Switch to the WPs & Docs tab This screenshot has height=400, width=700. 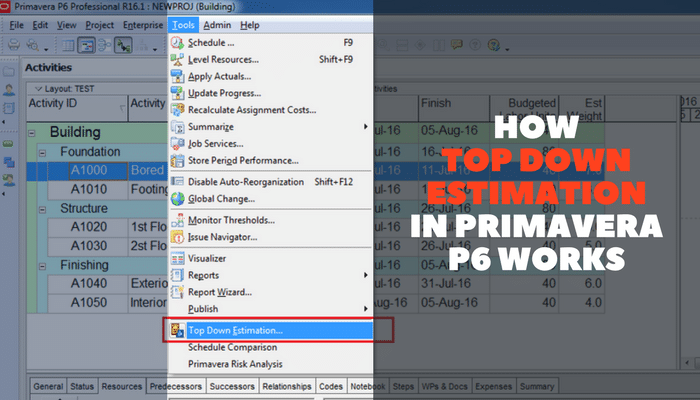[x=445, y=387]
